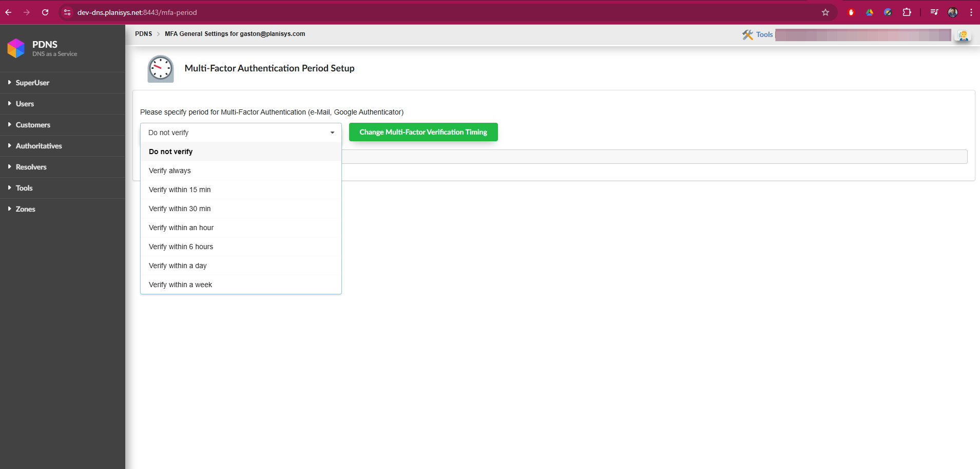This screenshot has height=469, width=980.
Task: Select 'Verify within a week' option
Action: point(180,285)
